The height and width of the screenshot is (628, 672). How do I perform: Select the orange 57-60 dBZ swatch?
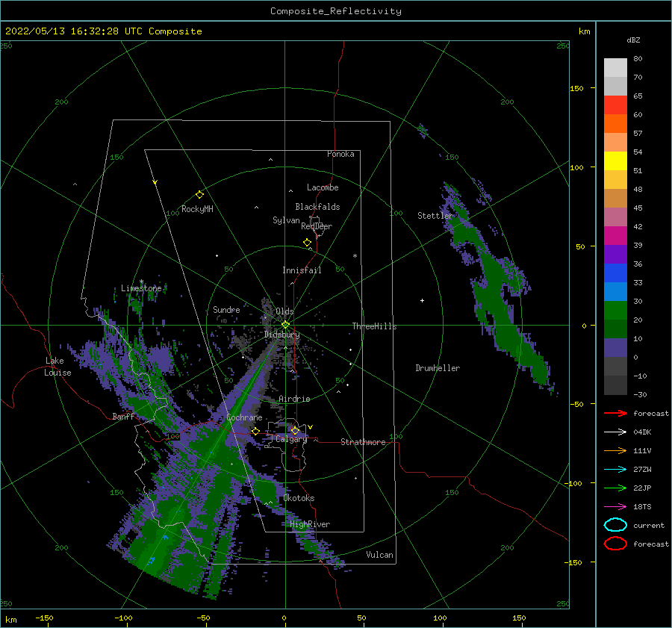(615, 123)
